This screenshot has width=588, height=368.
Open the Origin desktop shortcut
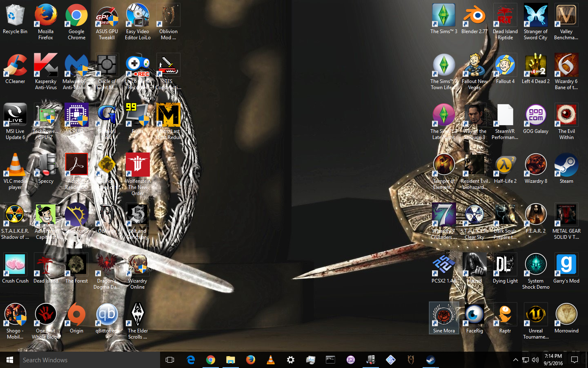(x=76, y=319)
